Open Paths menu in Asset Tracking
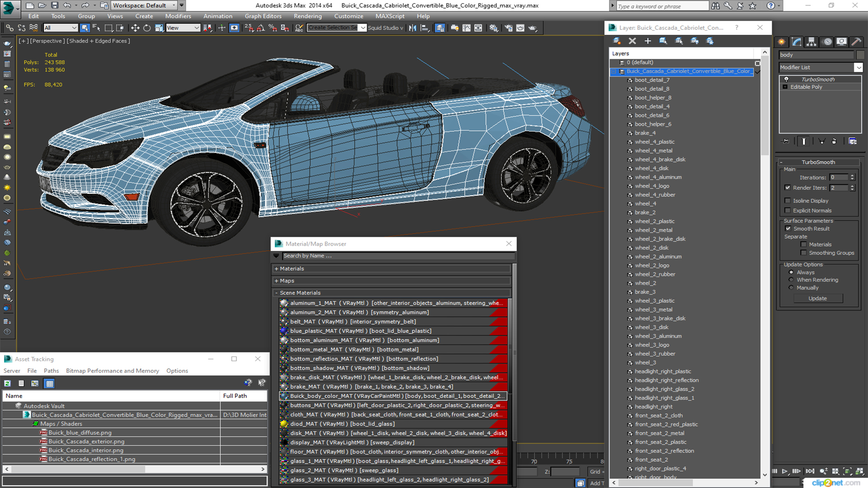Viewport: 868px width, 488px height. coord(51,371)
